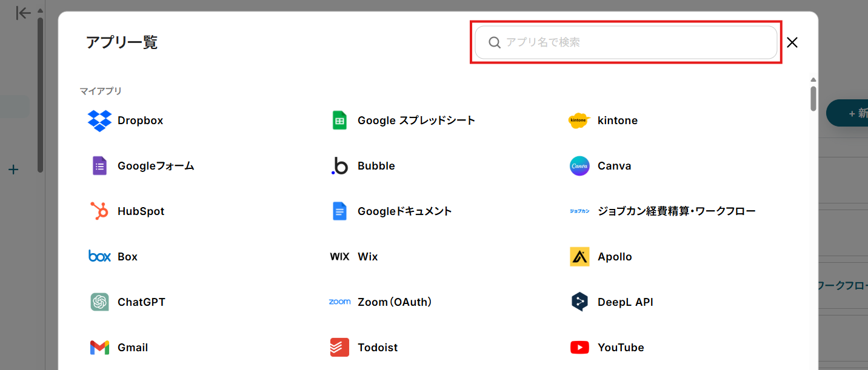The width and height of the screenshot is (868, 370).
Task: Click the Box logo icon
Action: (x=99, y=256)
